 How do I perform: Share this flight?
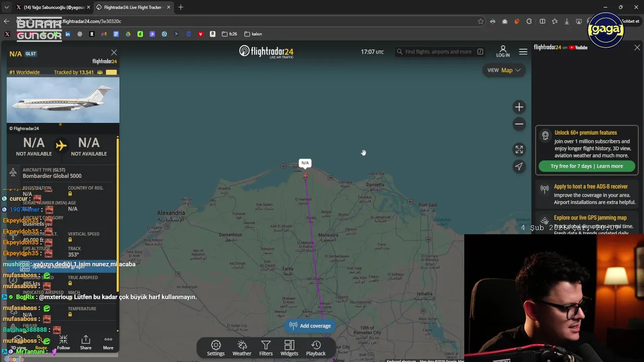(x=86, y=343)
